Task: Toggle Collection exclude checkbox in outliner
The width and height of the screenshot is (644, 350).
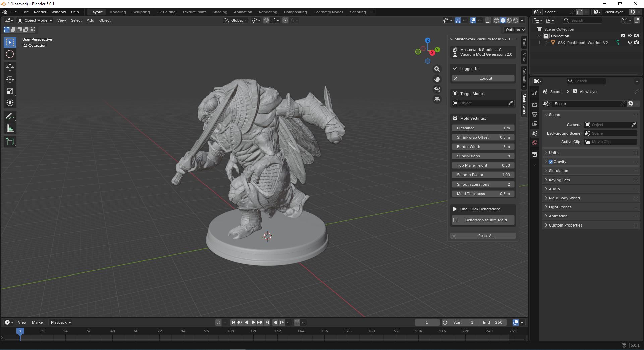Action: [623, 36]
